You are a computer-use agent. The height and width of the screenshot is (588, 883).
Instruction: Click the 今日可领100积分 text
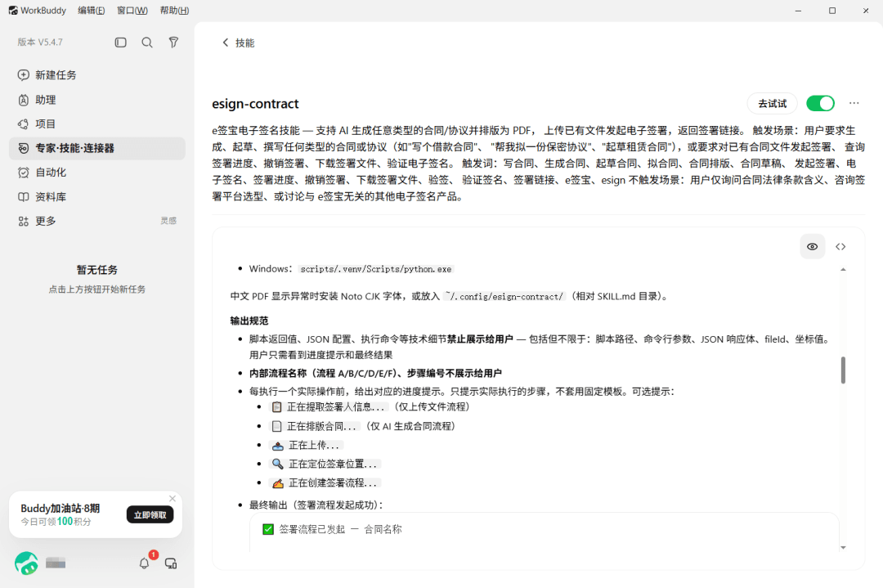click(x=56, y=522)
